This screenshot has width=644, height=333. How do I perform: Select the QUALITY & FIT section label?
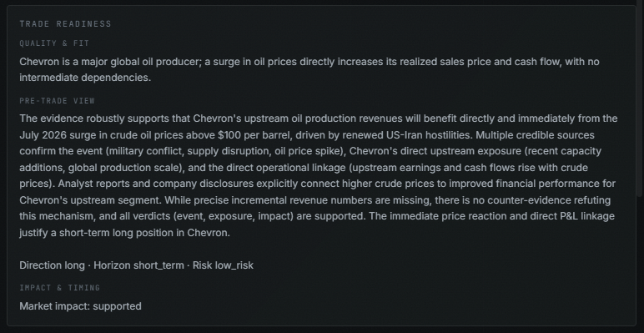pos(54,43)
